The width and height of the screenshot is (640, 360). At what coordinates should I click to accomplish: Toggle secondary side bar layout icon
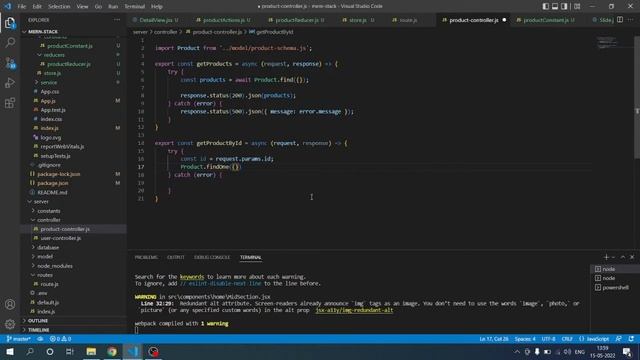pos(564,6)
